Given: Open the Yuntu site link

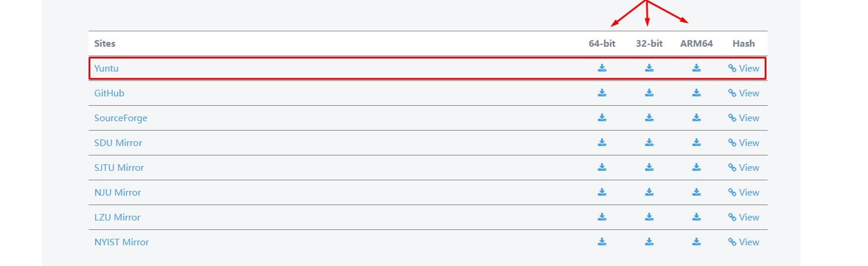Looking at the screenshot, I should [106, 68].
